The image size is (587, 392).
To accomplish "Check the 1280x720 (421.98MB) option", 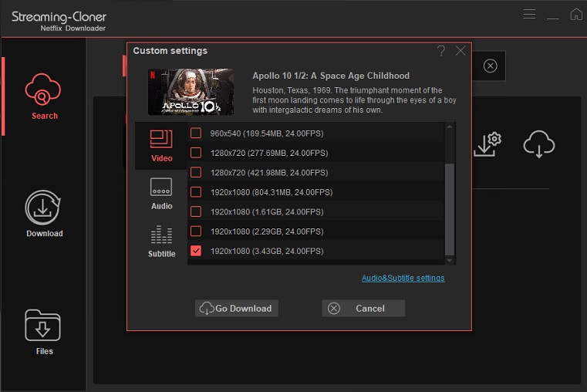I will tap(196, 173).
